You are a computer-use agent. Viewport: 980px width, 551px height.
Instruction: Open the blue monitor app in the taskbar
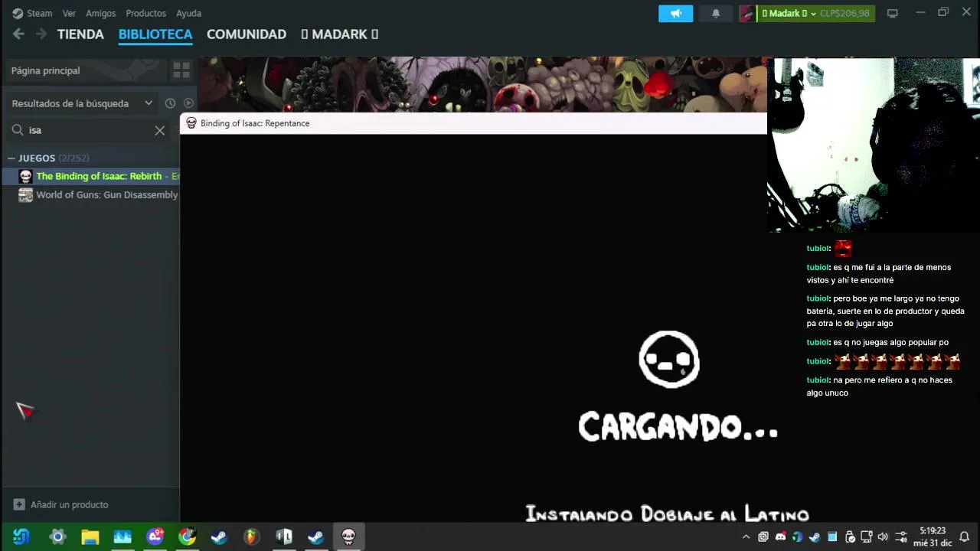(x=122, y=536)
